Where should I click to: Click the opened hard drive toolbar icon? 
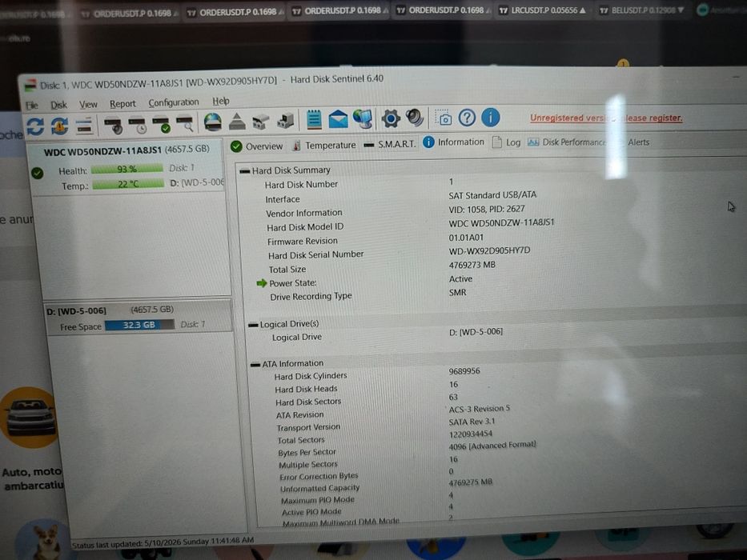pos(260,122)
